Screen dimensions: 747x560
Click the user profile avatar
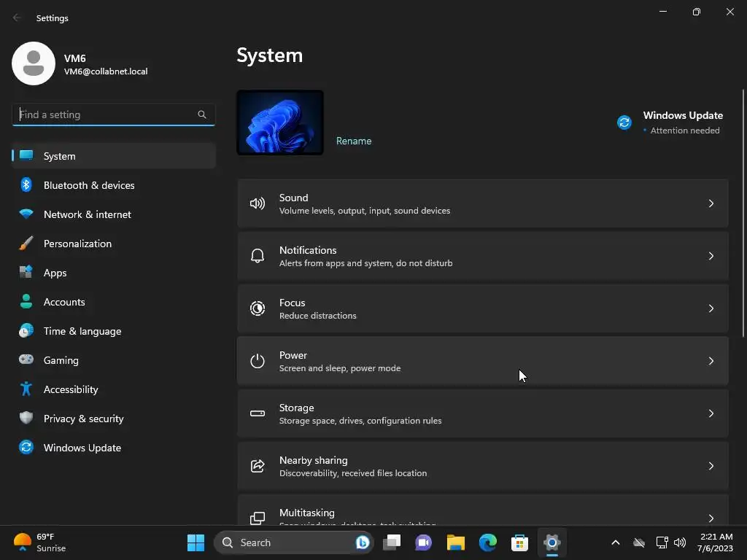point(34,63)
